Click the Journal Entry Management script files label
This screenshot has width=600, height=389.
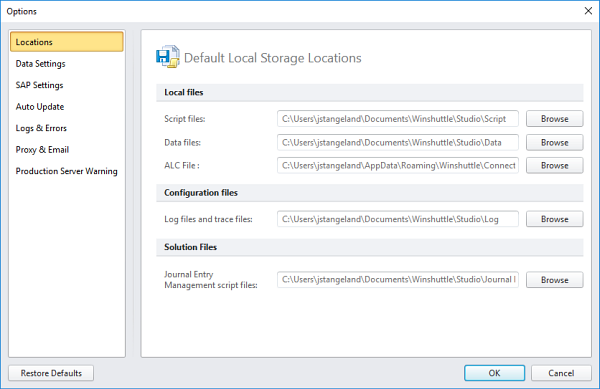pos(211,280)
